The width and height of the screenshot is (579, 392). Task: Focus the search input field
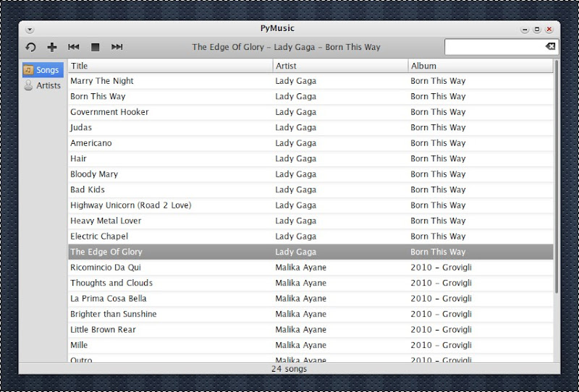494,47
